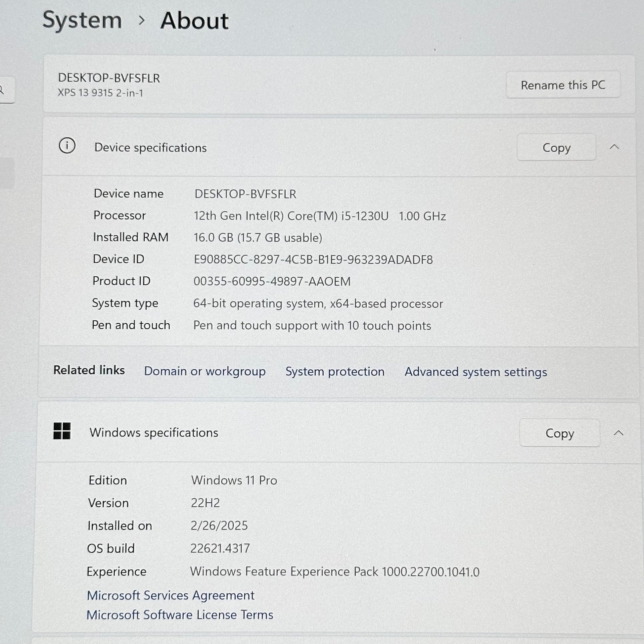Click the Product ID label

pos(121,281)
